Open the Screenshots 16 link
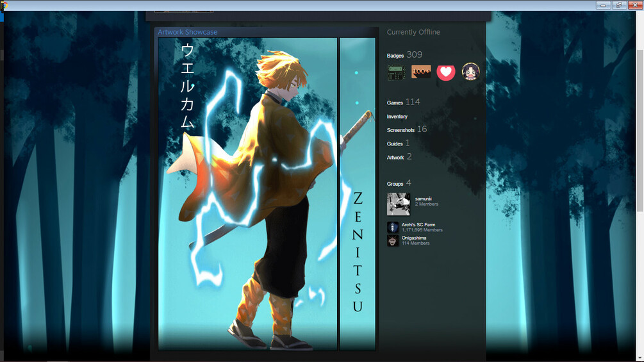Image resolution: width=644 pixels, height=362 pixels. [x=407, y=129]
